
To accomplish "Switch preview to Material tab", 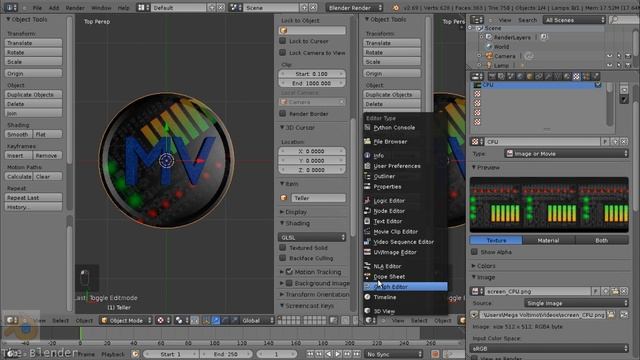I will (548, 240).
